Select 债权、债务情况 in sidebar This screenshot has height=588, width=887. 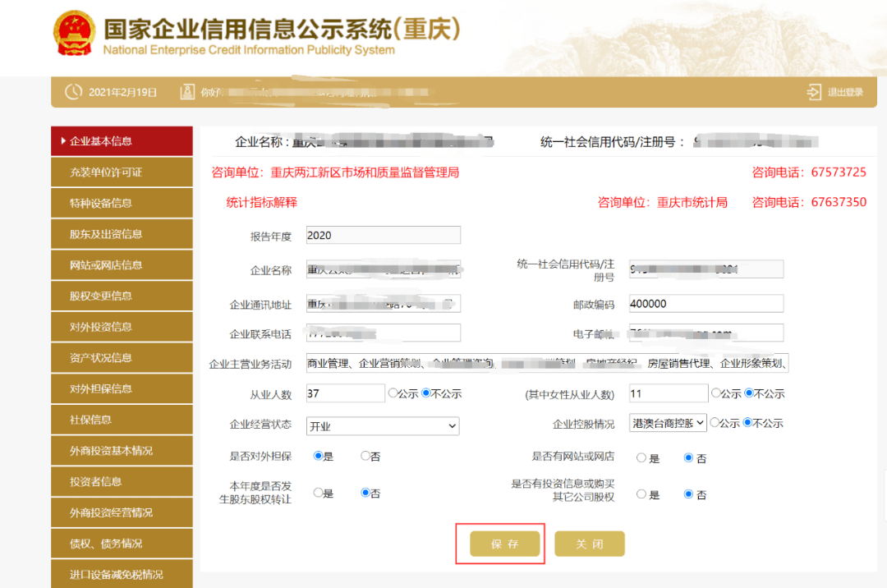click(122, 544)
